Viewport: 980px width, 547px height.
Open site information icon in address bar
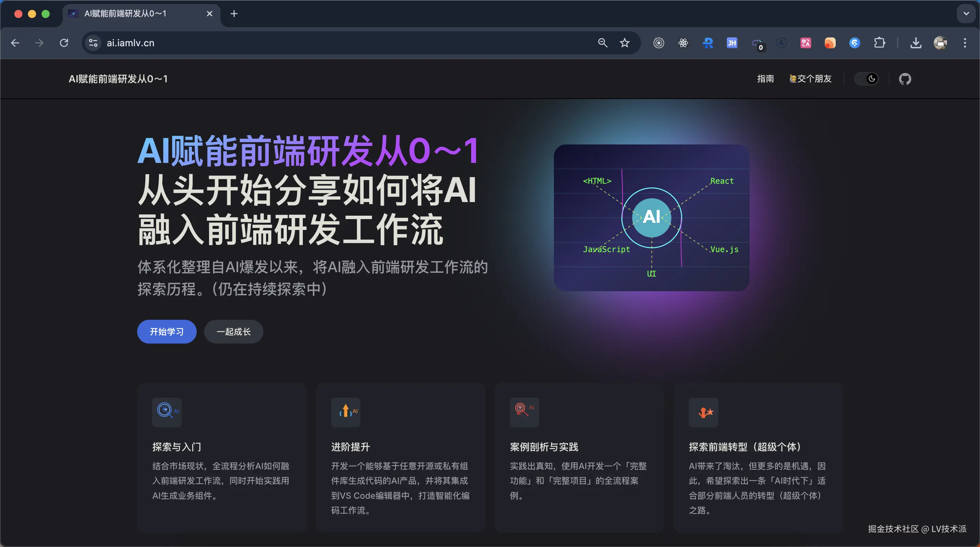(x=93, y=43)
